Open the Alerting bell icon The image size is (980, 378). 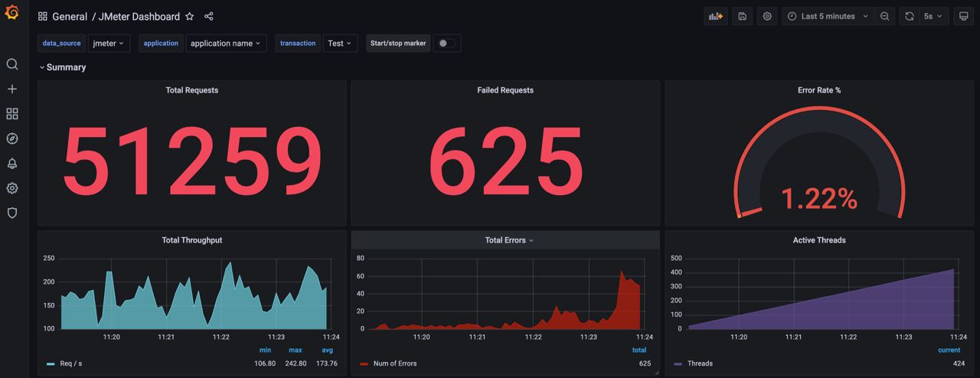click(12, 163)
